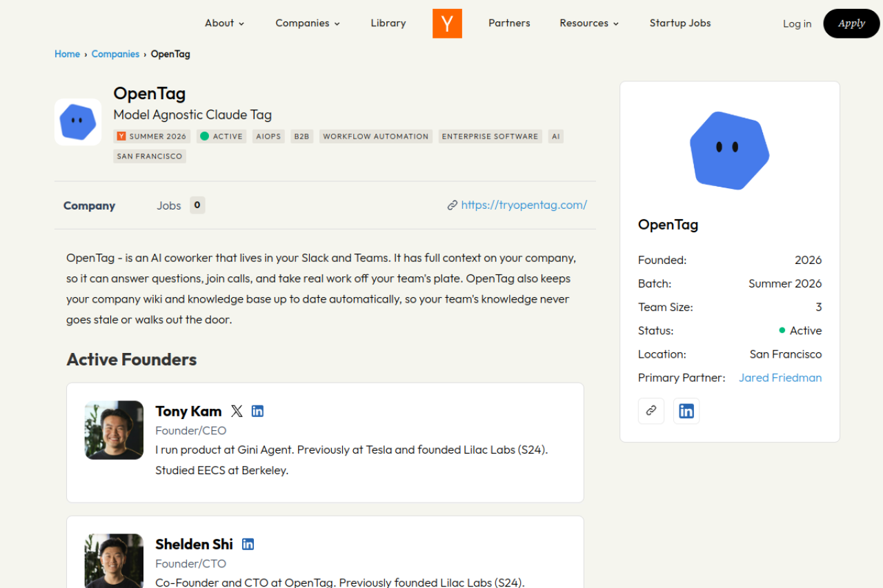Click the large OpenTag hexagon logo in sidebar
This screenshot has width=883, height=588.
pyautogui.click(x=730, y=150)
